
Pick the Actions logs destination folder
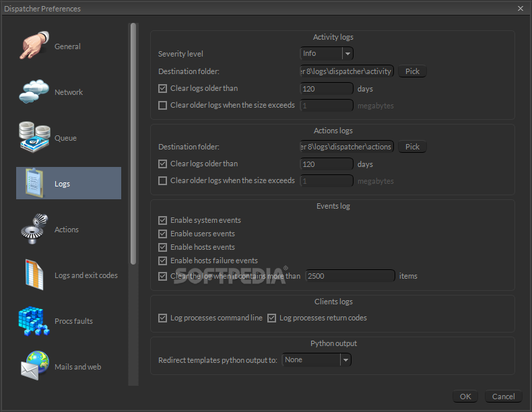(x=412, y=147)
